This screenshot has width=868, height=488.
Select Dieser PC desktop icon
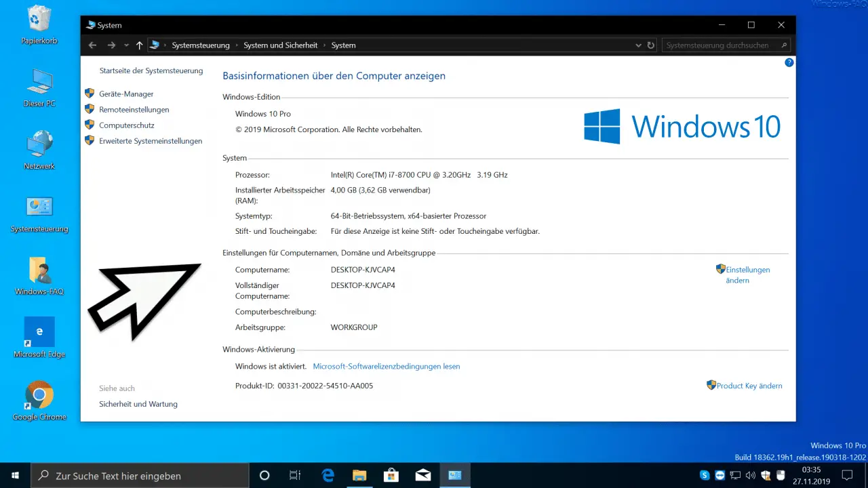(39, 88)
